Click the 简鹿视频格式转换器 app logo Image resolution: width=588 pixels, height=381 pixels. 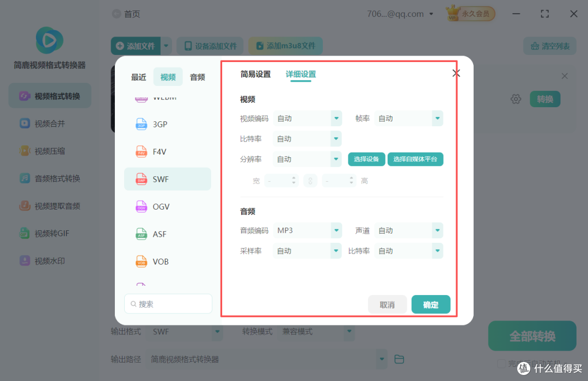[x=50, y=40]
